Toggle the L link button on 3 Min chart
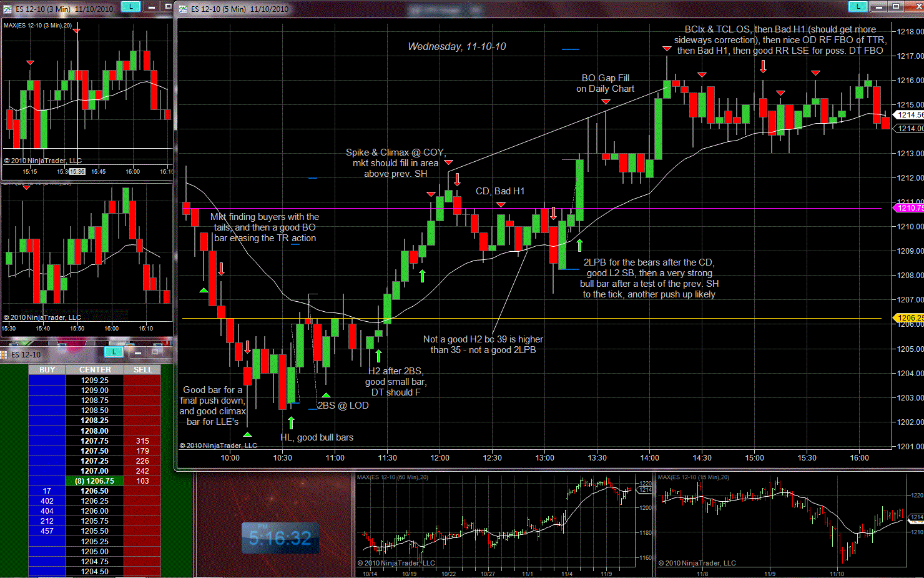 (x=130, y=7)
